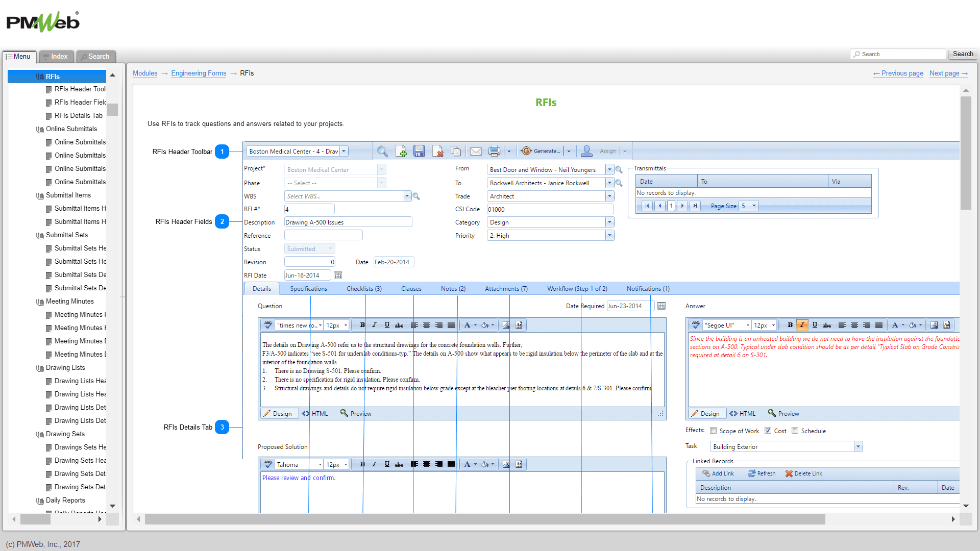980x551 pixels.
Task: Toggle bold in the Question editor
Action: pos(362,325)
